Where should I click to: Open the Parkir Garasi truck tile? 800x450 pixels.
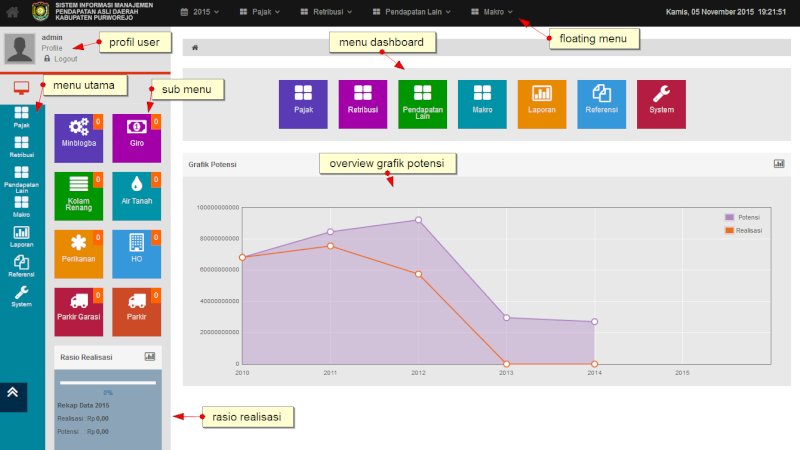[79, 312]
